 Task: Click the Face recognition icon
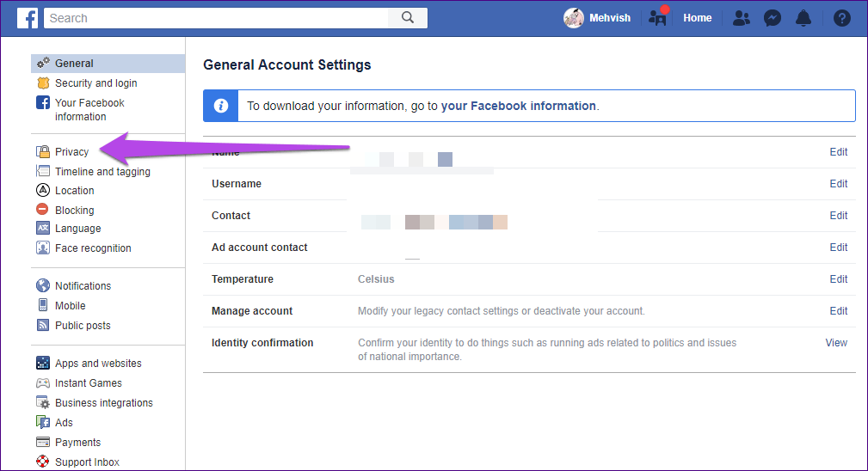(x=43, y=248)
